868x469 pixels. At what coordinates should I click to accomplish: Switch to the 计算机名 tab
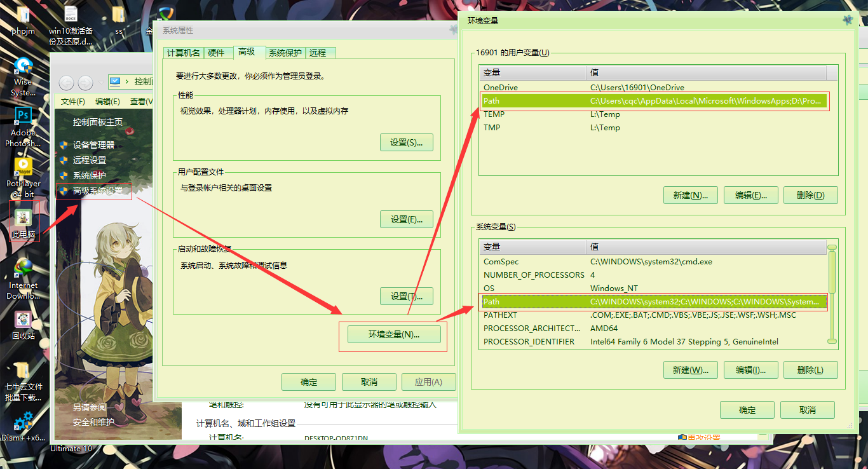(184, 53)
